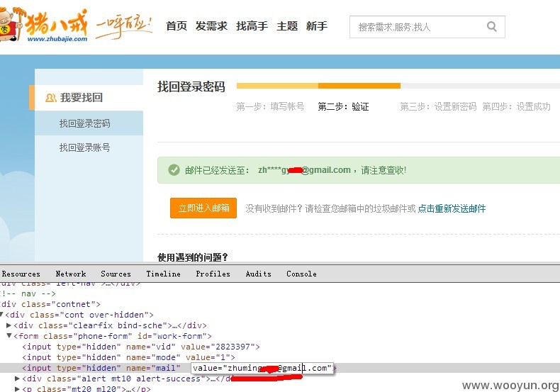The width and height of the screenshot is (560, 392).
Task: Click the 找回登录密码 page title
Action: click(191, 86)
